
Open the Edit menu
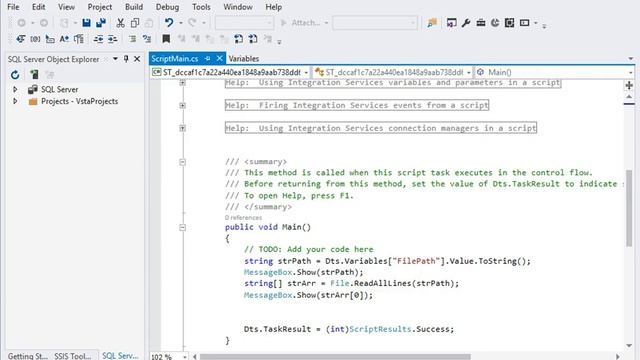[x=38, y=7]
